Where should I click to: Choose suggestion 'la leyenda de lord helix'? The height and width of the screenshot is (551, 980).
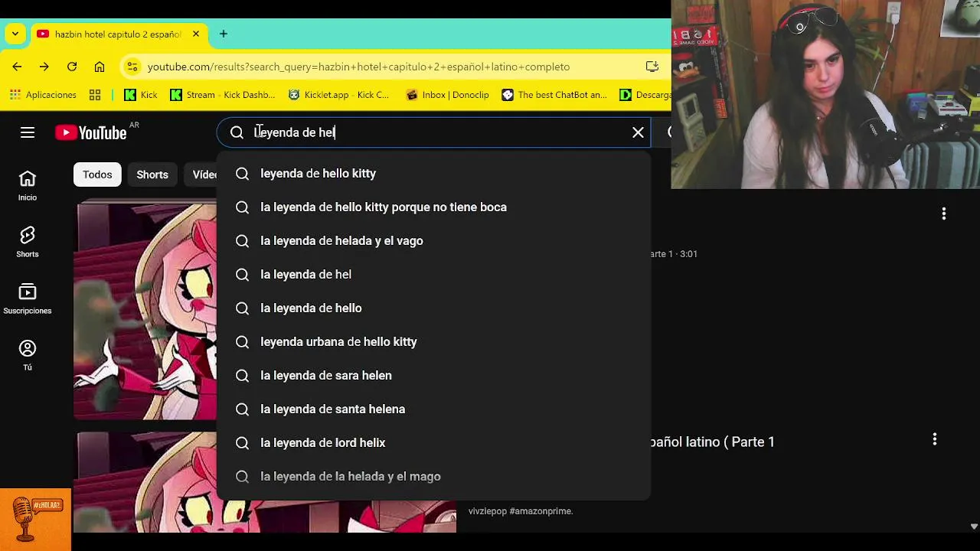(x=433, y=443)
